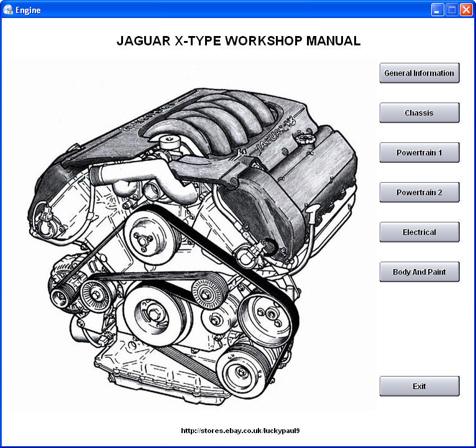This screenshot has width=476, height=448.
Task: Click the Engine window app icon
Action: 8,10
